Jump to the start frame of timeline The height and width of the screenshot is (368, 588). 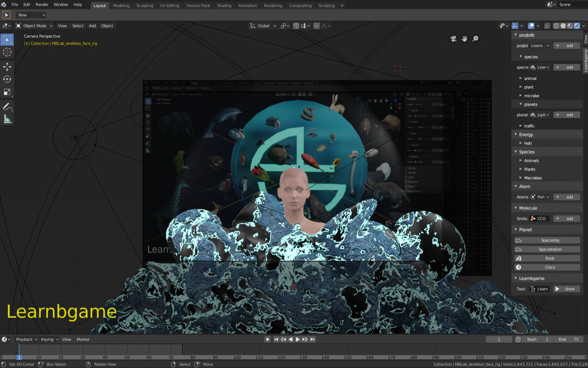coord(276,339)
